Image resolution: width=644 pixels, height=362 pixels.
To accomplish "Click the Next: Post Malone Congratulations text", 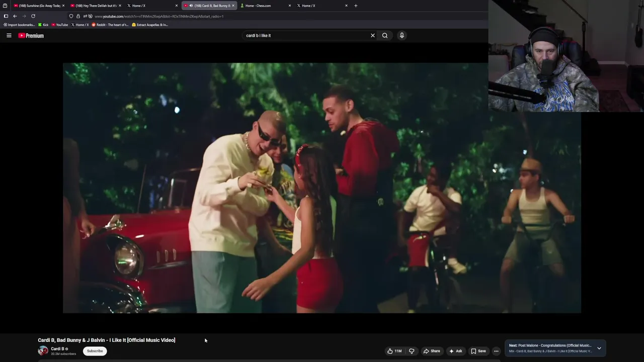I will point(550,345).
